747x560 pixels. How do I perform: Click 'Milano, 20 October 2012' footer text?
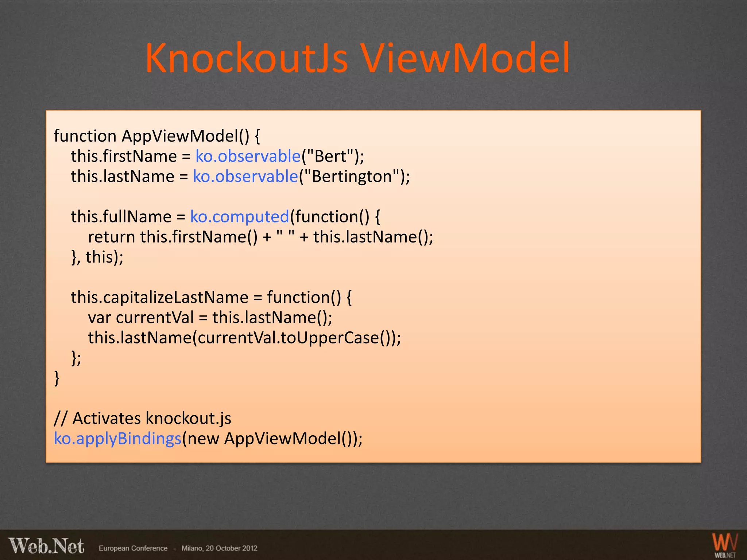click(220, 548)
